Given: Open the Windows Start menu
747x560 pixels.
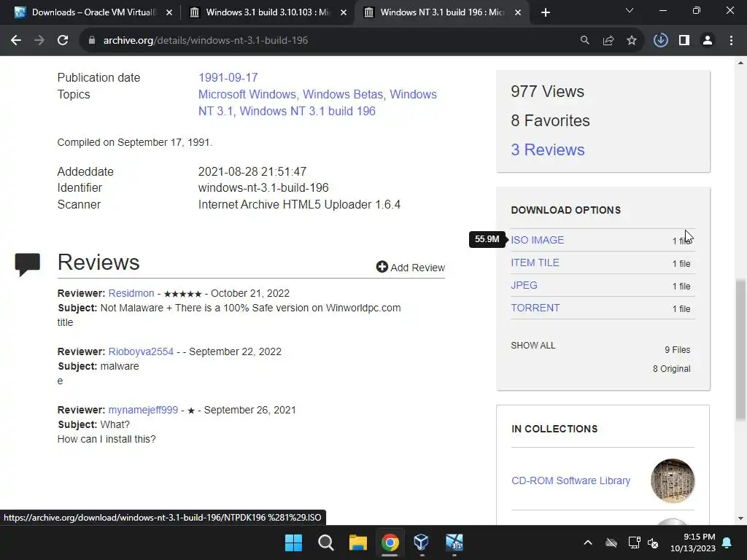Looking at the screenshot, I should click(293, 542).
